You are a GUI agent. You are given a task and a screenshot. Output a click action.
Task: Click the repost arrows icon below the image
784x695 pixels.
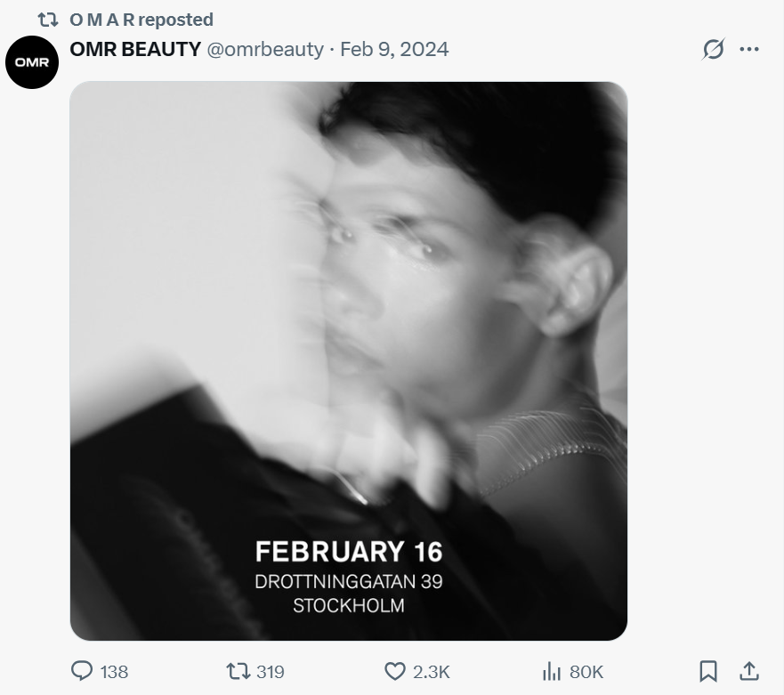coord(238,671)
